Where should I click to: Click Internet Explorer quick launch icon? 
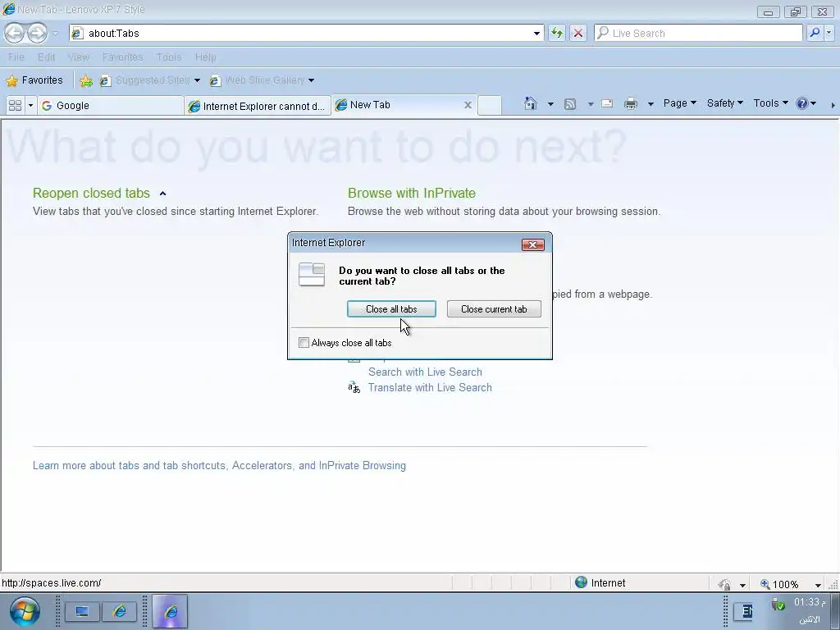[x=120, y=611]
